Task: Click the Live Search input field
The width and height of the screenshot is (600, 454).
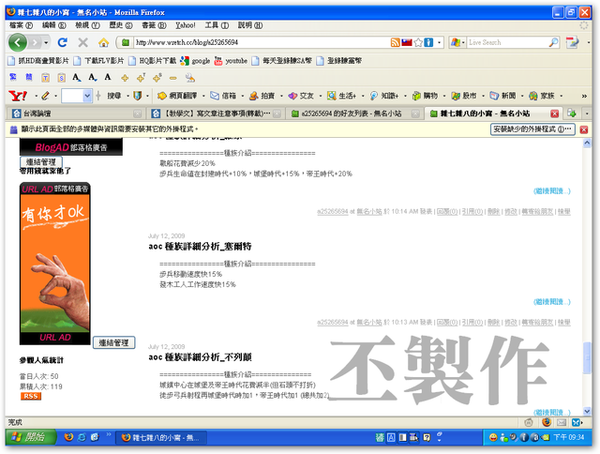Action: pyautogui.click(x=507, y=42)
